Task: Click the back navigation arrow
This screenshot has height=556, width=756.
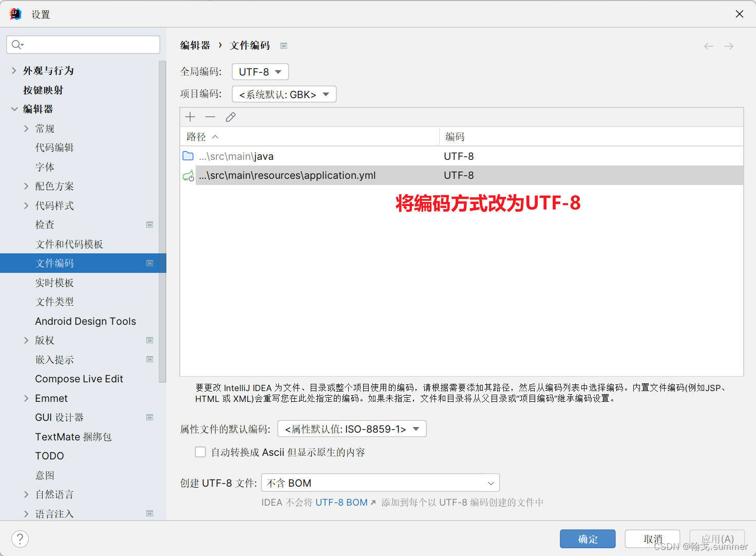Action: pyautogui.click(x=709, y=46)
